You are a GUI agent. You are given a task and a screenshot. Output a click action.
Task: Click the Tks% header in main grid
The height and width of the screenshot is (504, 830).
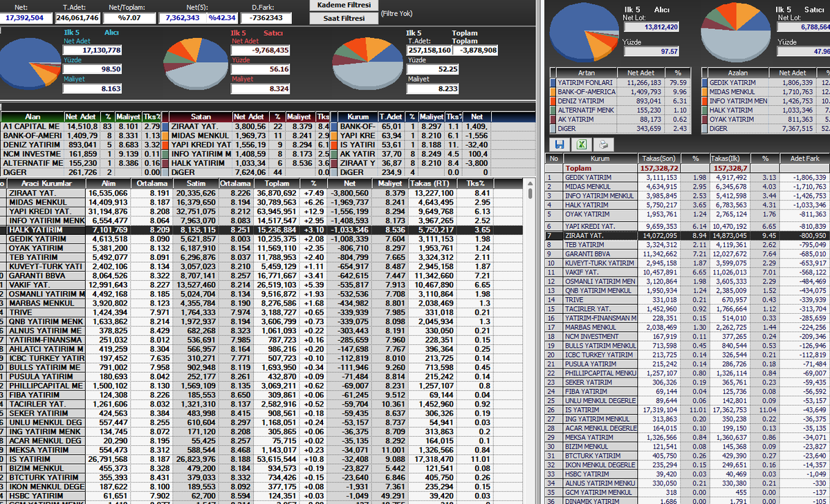475,183
